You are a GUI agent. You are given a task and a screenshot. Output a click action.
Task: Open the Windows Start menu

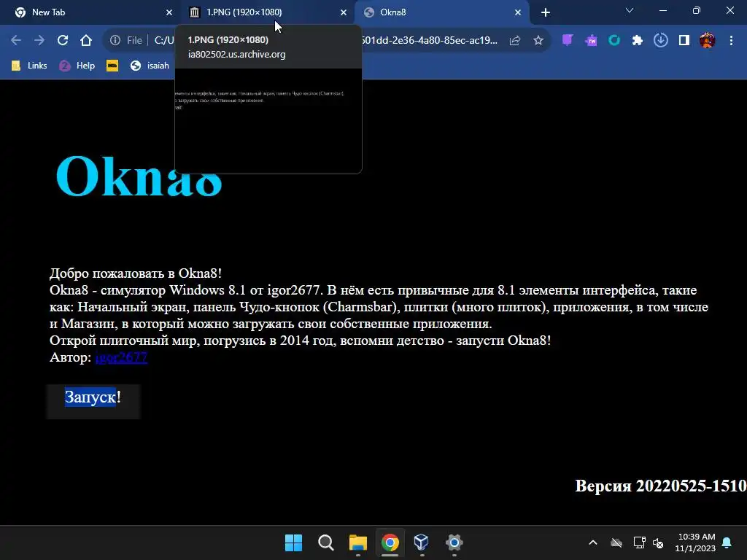293,542
